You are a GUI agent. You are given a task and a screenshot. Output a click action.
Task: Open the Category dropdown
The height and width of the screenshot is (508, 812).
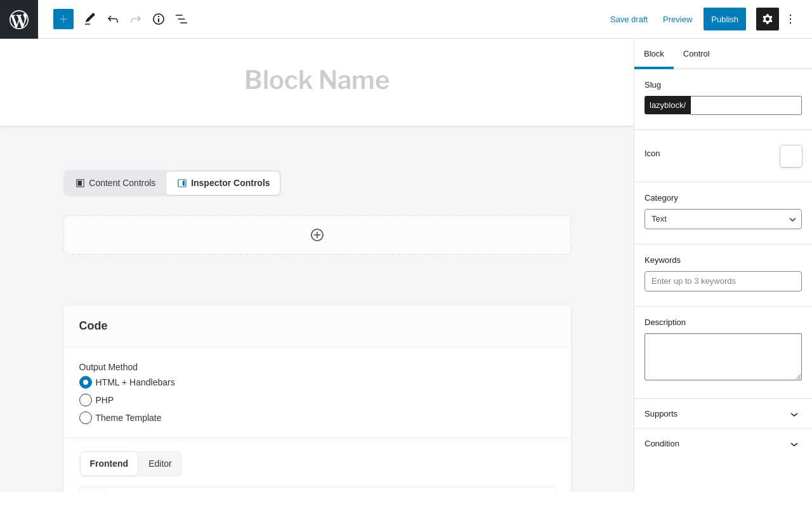coord(723,219)
